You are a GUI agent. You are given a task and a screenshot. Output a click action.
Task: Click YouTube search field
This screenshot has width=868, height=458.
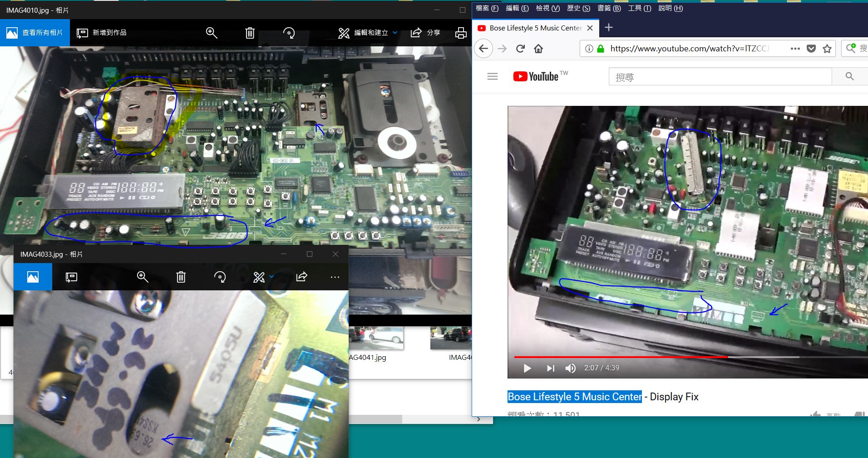click(720, 77)
